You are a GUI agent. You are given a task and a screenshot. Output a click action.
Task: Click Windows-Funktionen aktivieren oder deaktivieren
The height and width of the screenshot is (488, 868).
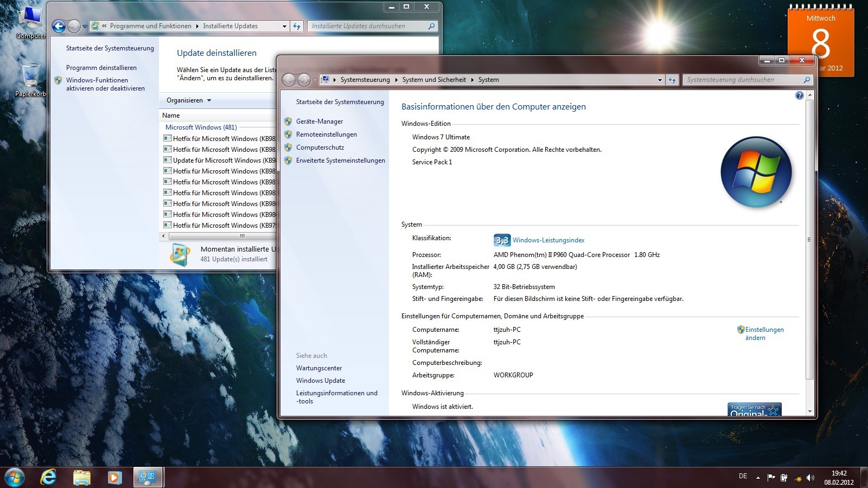(105, 84)
